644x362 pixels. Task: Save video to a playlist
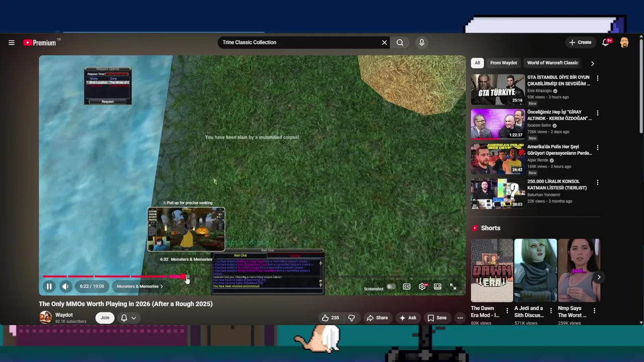click(x=437, y=318)
